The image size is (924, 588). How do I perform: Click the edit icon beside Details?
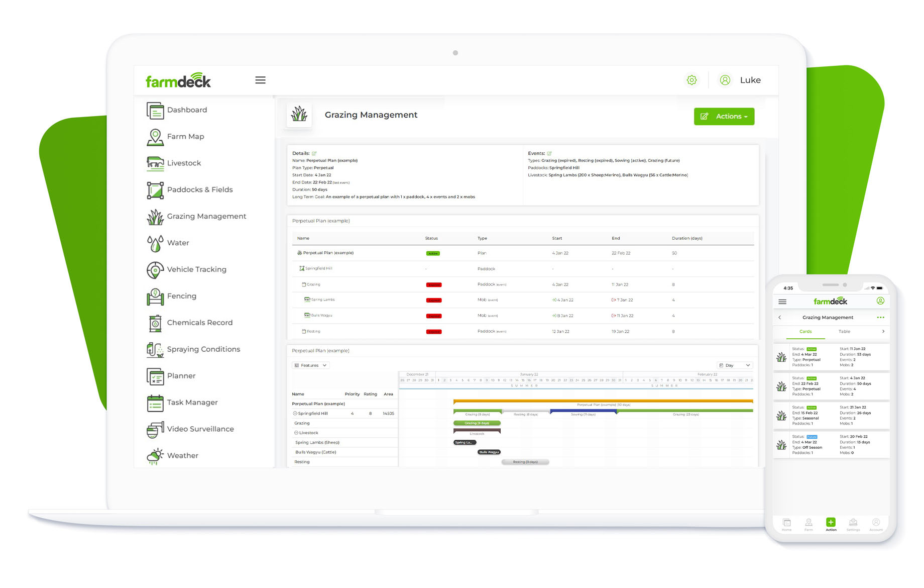[314, 153]
